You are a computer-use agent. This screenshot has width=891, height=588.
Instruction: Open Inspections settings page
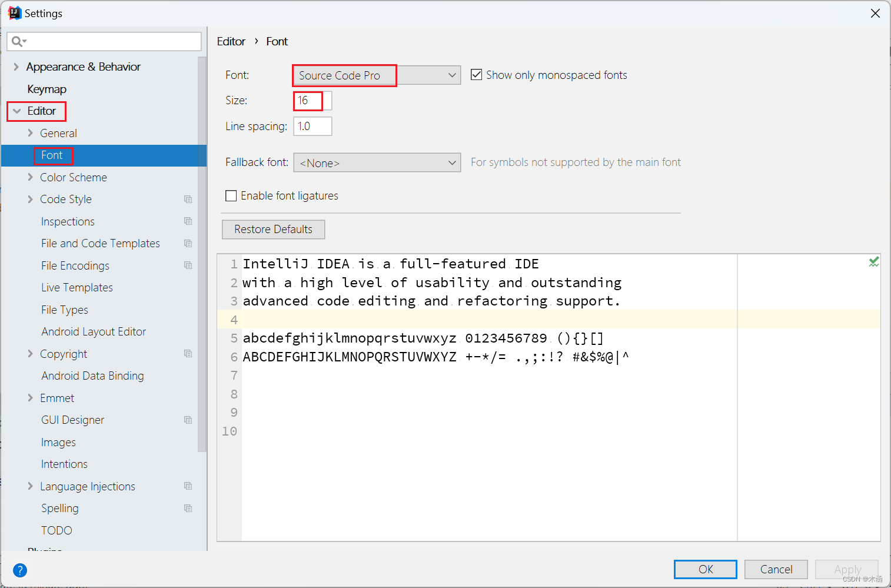68,221
